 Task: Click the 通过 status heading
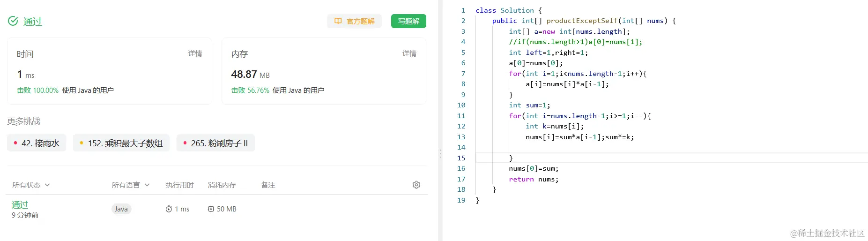point(33,22)
